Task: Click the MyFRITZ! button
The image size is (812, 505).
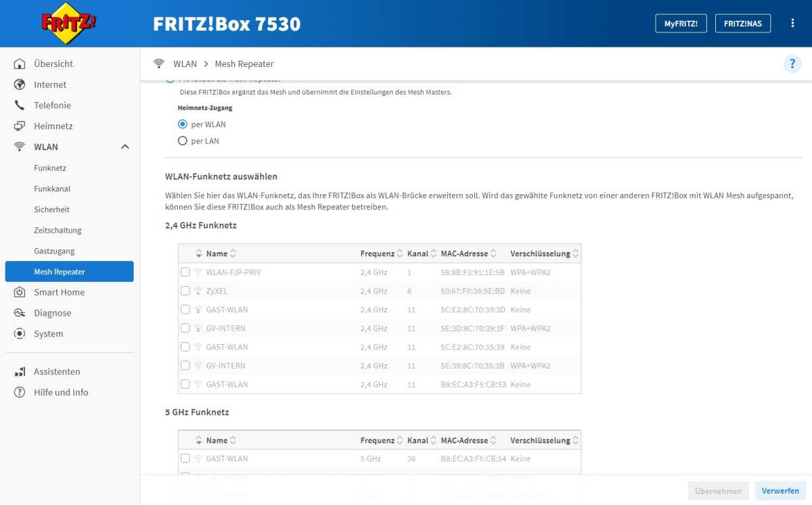Action: (681, 23)
